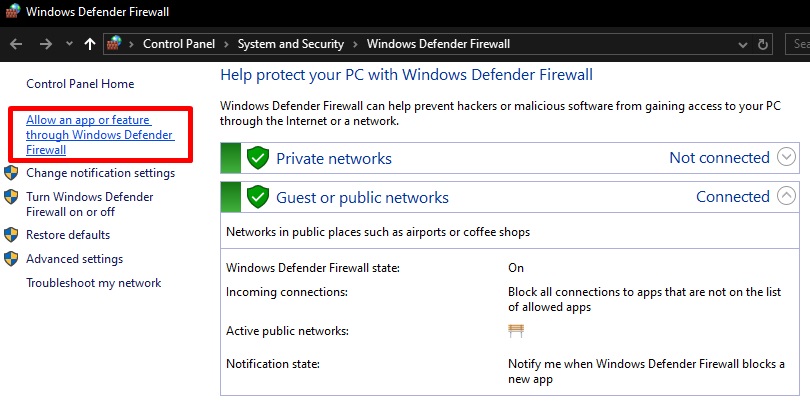Click the public network bench icon

tap(516, 331)
